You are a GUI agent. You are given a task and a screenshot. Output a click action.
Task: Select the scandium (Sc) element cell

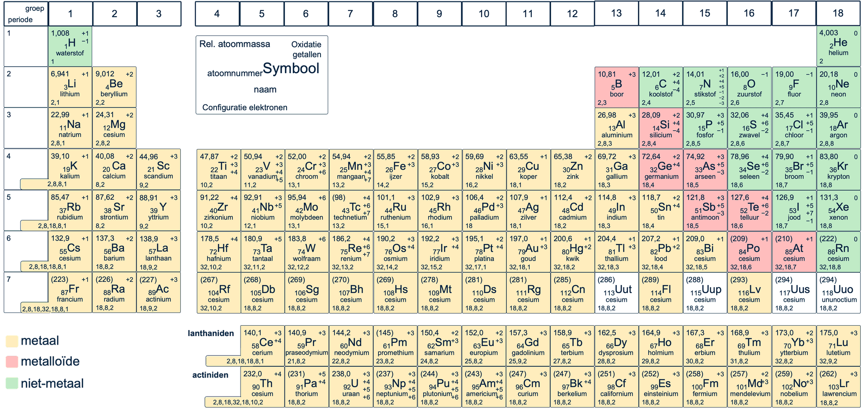(x=159, y=169)
